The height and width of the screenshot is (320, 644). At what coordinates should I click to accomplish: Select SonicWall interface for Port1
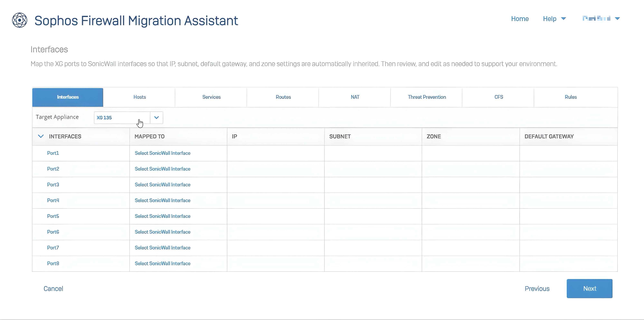coord(162,153)
